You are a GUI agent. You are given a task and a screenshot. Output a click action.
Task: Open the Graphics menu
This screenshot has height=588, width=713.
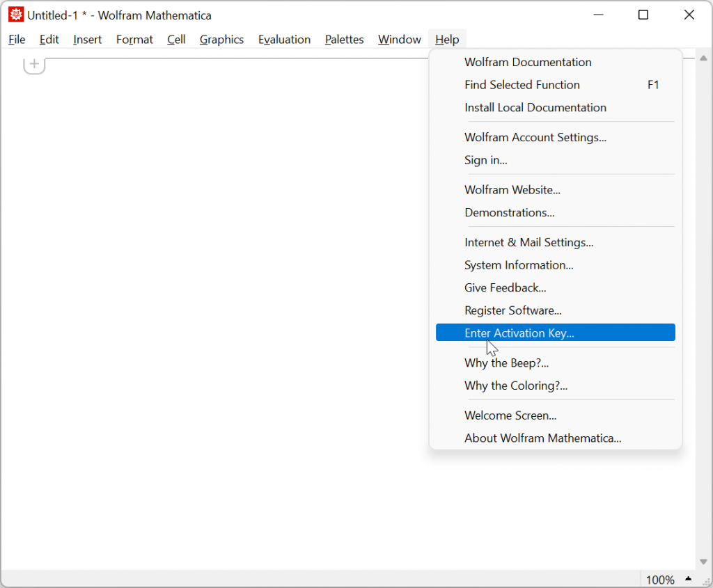221,40
